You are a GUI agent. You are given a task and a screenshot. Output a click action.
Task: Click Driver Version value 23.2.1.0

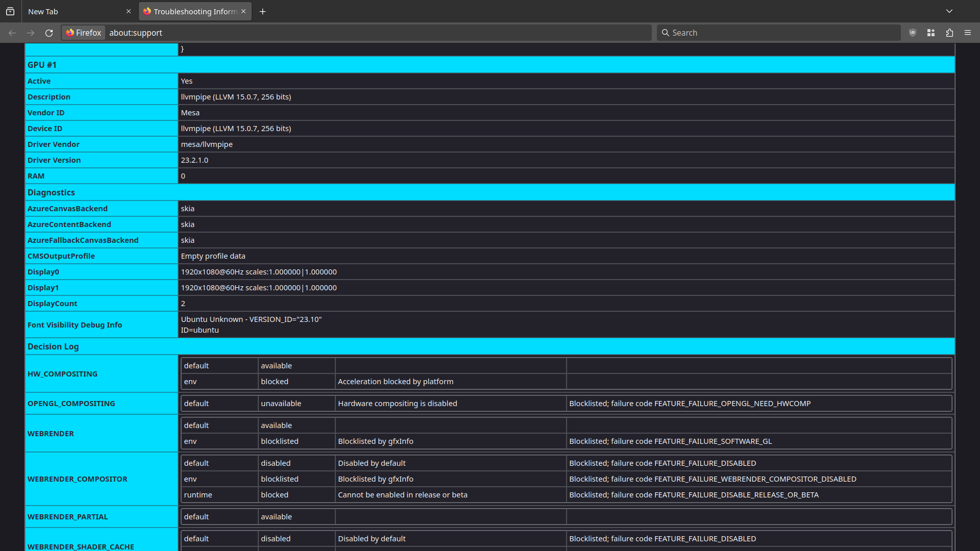click(194, 160)
